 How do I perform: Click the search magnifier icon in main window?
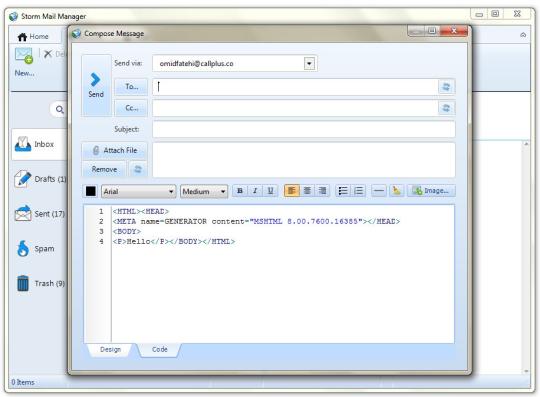coord(60,109)
